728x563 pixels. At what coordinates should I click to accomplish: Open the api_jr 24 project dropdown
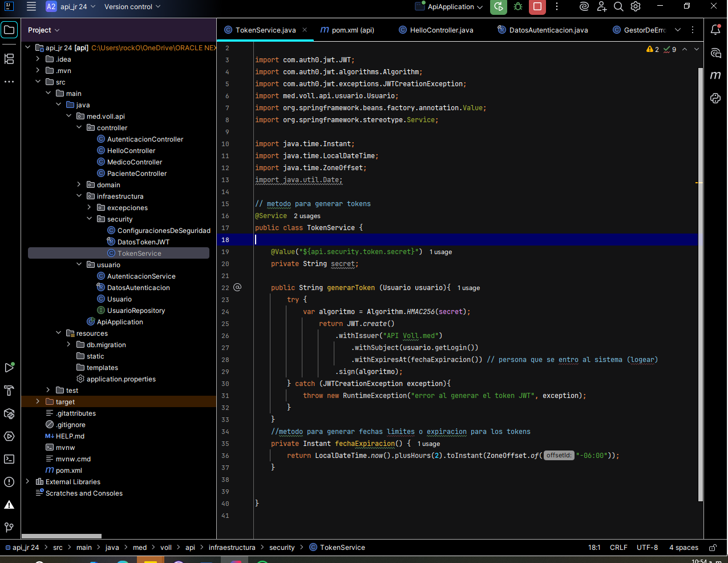71,7
